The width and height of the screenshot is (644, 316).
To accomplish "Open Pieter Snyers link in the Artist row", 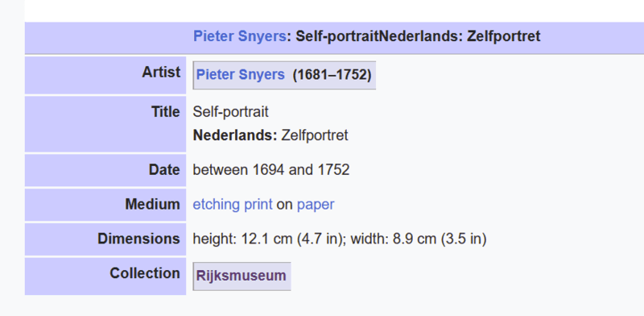I will click(x=240, y=75).
